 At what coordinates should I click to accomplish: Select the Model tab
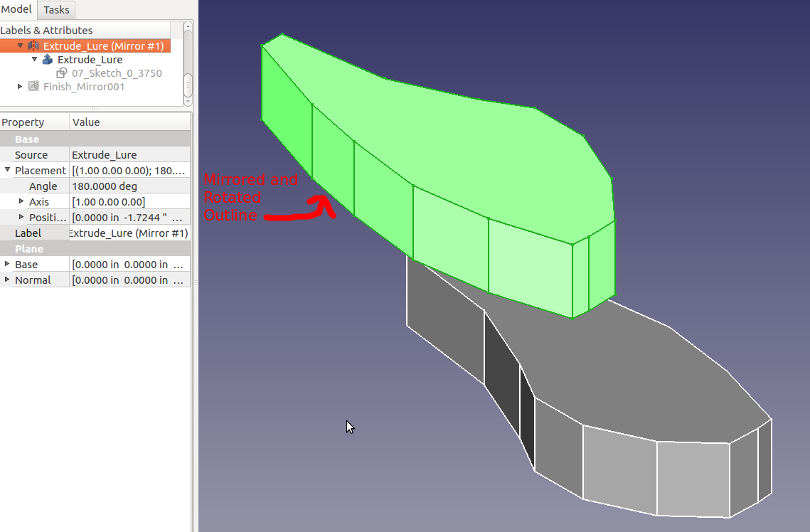click(17, 9)
